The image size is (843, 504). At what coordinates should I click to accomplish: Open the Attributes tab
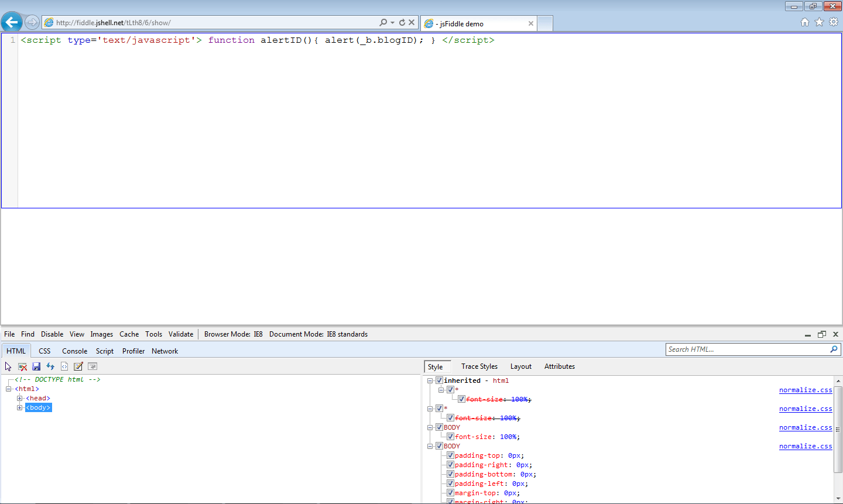pos(560,366)
